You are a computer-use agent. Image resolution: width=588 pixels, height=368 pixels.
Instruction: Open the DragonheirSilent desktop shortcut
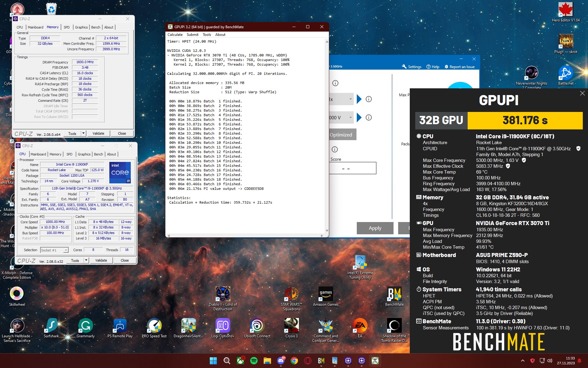(188, 328)
